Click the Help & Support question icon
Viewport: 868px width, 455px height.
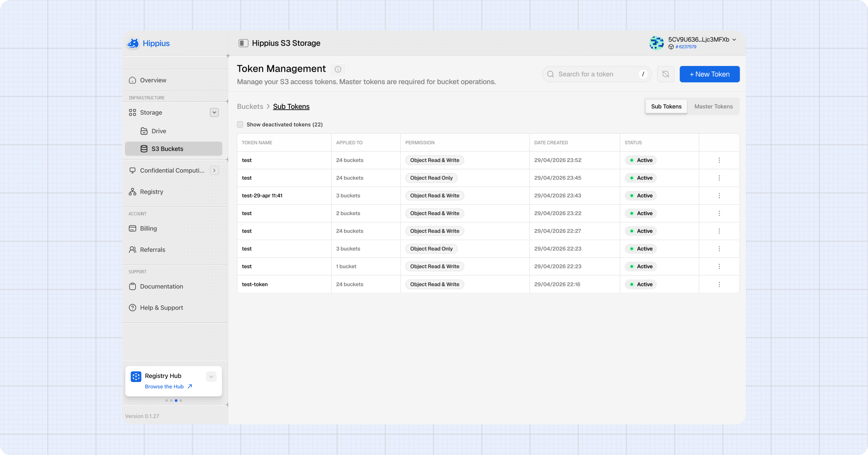click(133, 308)
